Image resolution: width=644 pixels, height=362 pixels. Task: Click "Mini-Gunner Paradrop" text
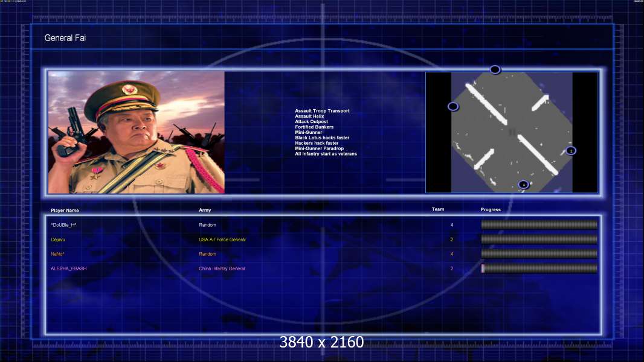(x=319, y=148)
